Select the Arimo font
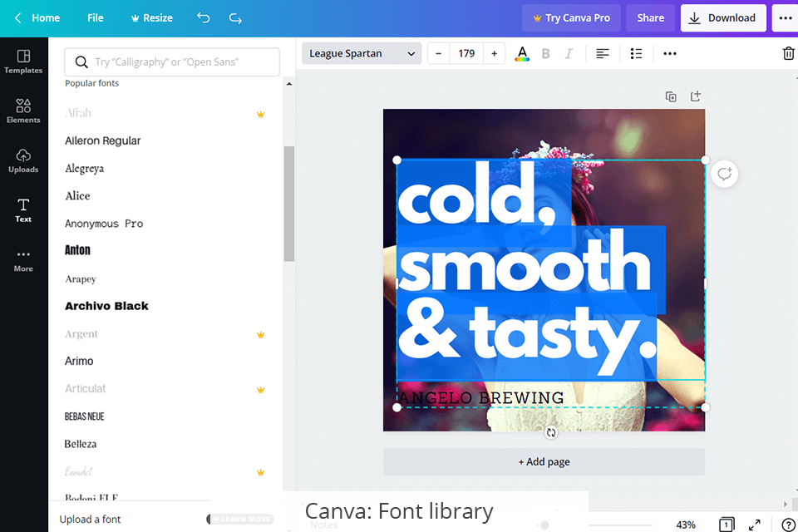 click(79, 361)
